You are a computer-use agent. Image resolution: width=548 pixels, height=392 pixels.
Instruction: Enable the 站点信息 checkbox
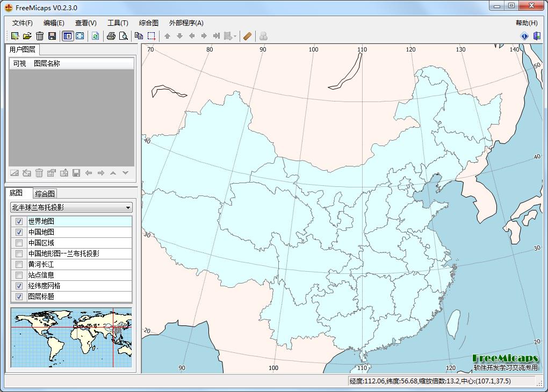point(19,275)
